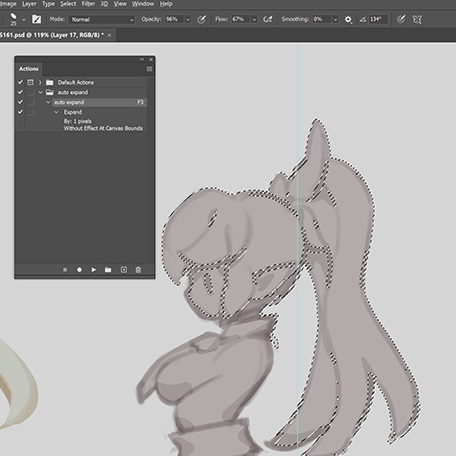Expand the Default Actions folder
The height and width of the screenshot is (456, 456).
(40, 82)
